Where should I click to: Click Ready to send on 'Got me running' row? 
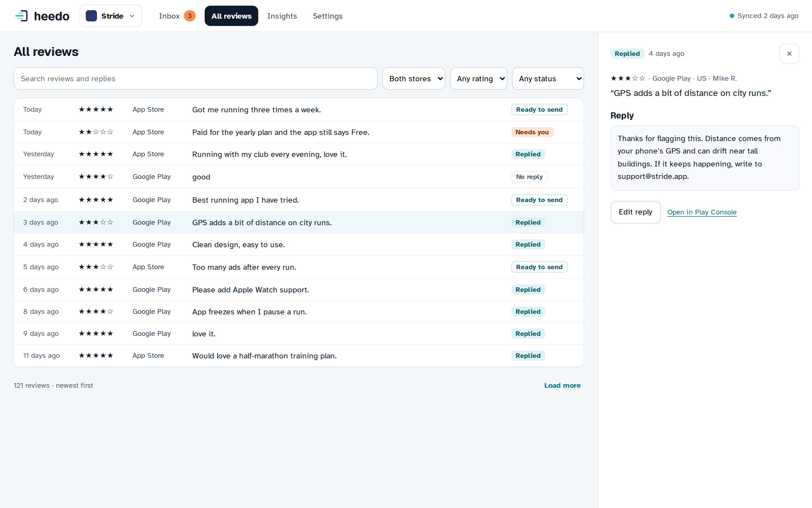click(x=539, y=110)
